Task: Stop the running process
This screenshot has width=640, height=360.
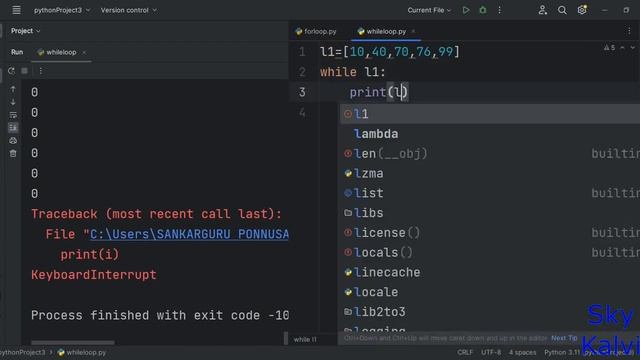Action: pyautogui.click(x=24, y=71)
